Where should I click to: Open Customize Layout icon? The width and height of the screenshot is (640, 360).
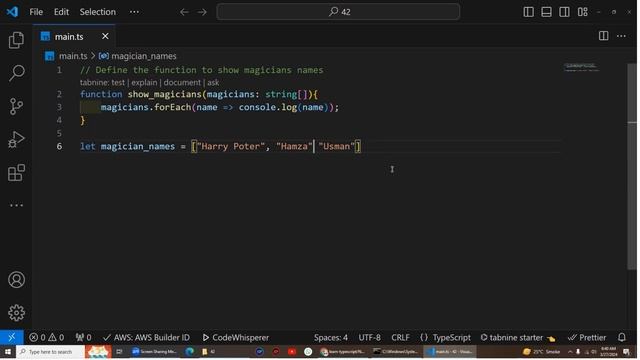pyautogui.click(x=583, y=12)
